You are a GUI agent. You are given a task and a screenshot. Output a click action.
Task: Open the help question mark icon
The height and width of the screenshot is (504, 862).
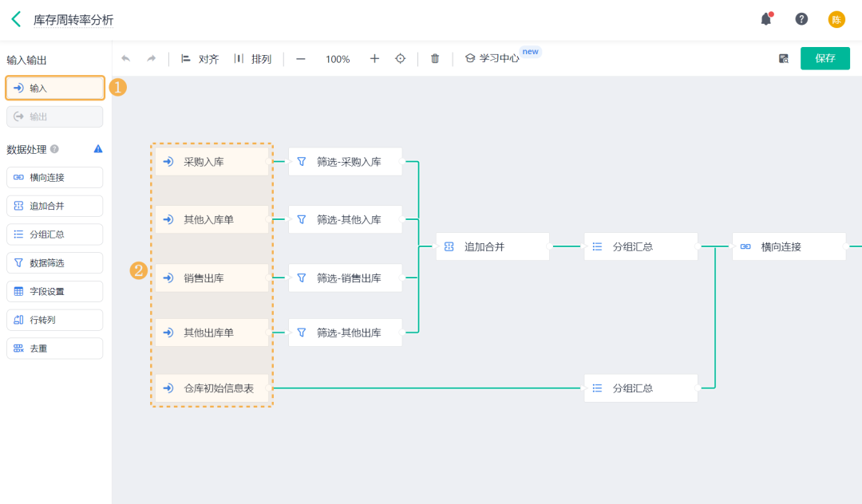point(801,19)
